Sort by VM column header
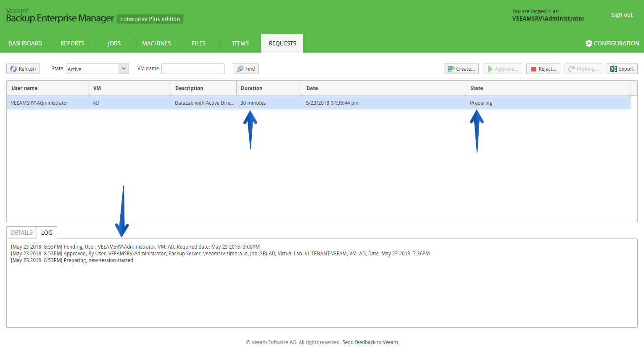 point(130,88)
